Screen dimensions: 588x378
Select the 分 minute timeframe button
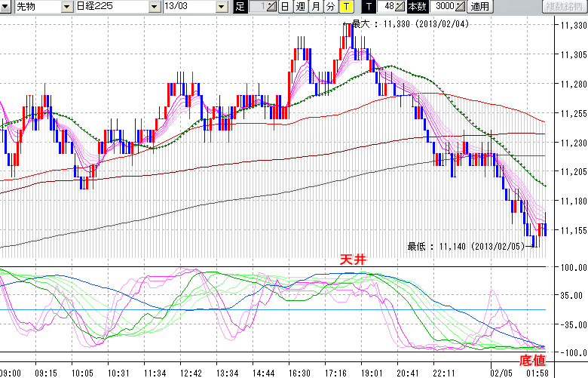pyautogui.click(x=330, y=7)
